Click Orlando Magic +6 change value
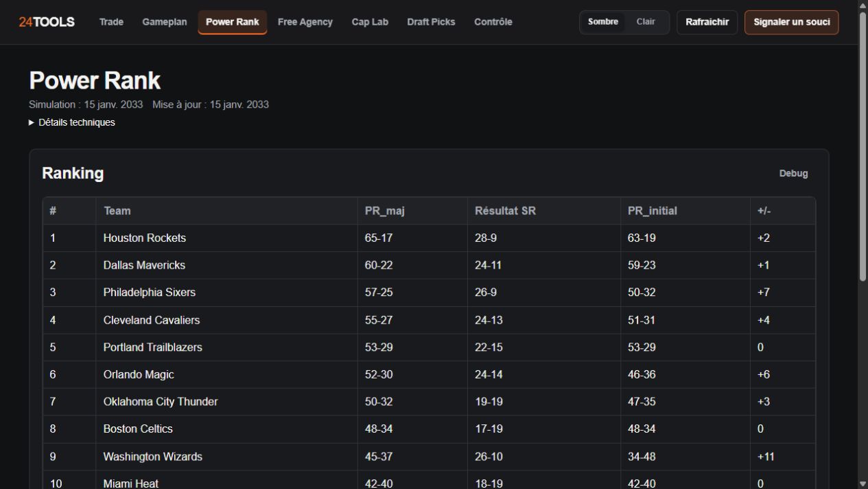This screenshot has height=489, width=868. (x=764, y=375)
